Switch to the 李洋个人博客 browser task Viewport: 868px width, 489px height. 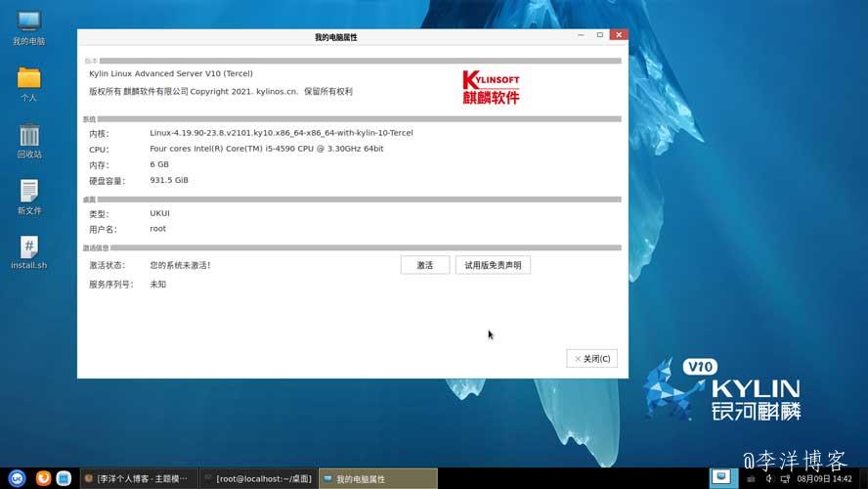point(138,478)
